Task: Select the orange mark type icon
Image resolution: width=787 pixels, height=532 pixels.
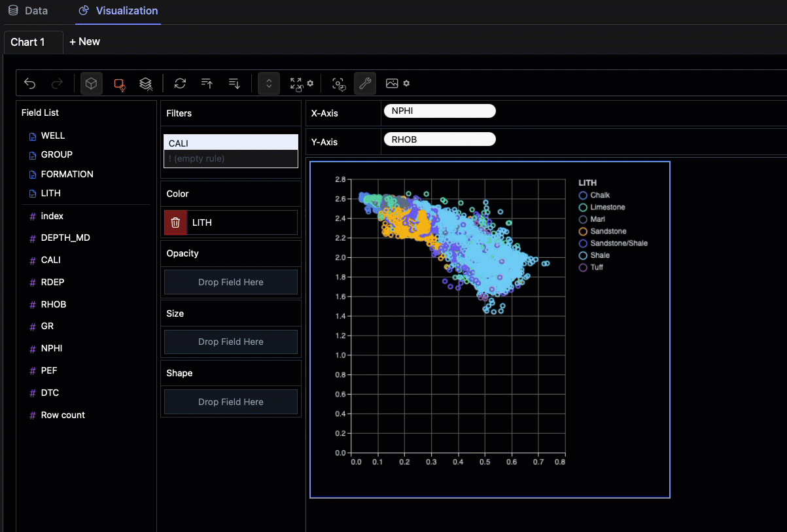Action: [x=119, y=84]
